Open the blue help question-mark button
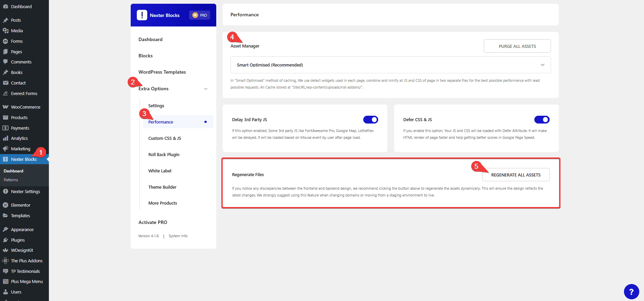644x301 pixels. click(x=631, y=291)
